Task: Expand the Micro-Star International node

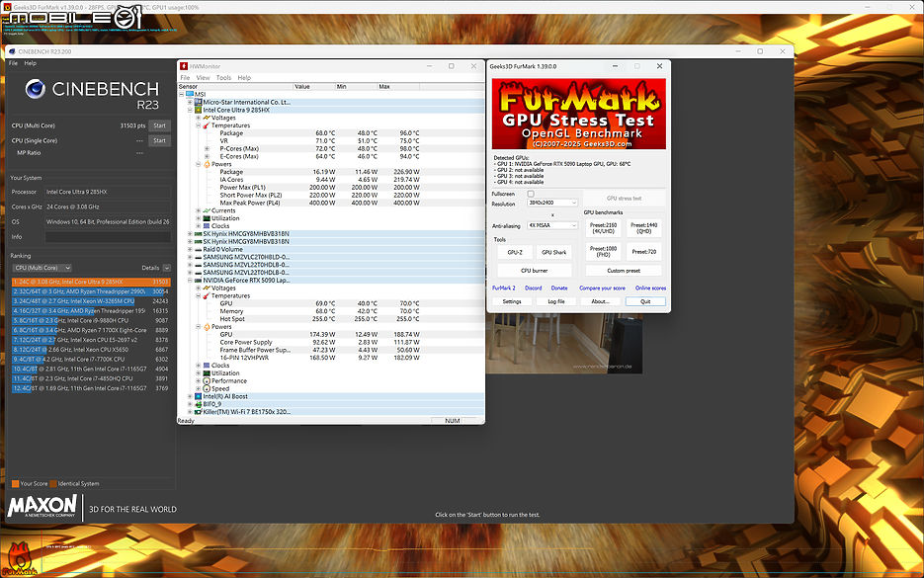Action: (190, 102)
